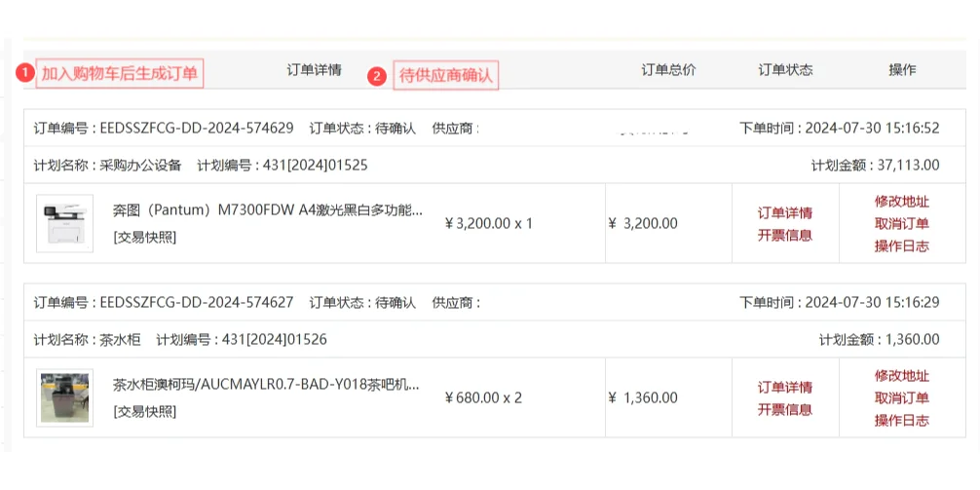This screenshot has height=490, width=980.
Task: Click the 操作 column header
Action: [902, 70]
